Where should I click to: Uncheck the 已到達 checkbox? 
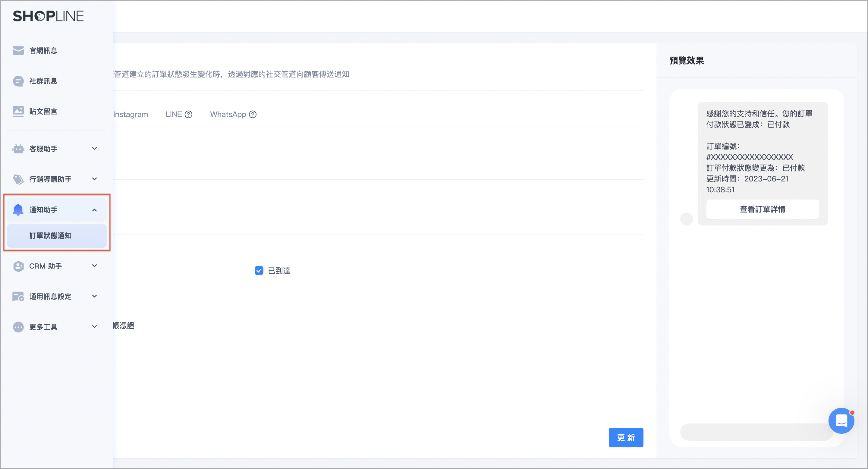[259, 271]
